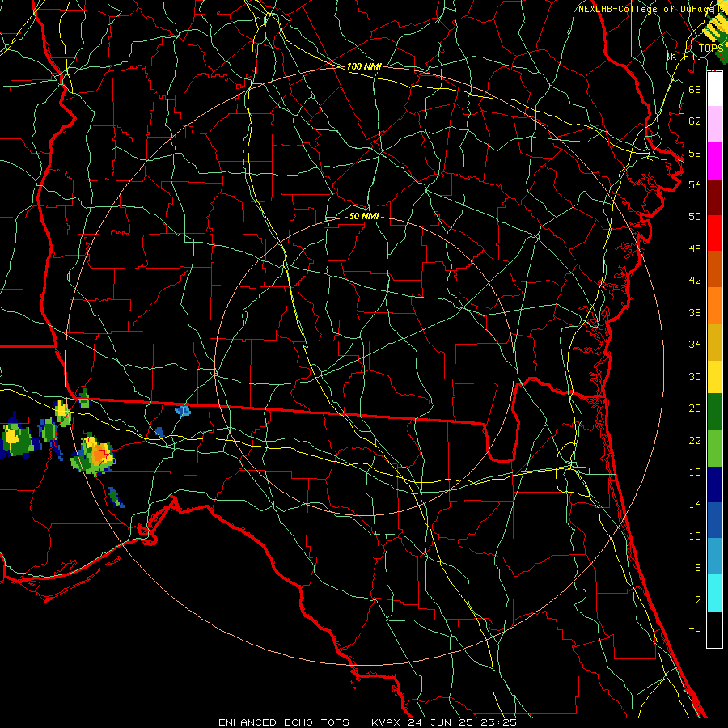The image size is (728, 728).
Task: Click the legend value "18"
Action: (x=695, y=472)
